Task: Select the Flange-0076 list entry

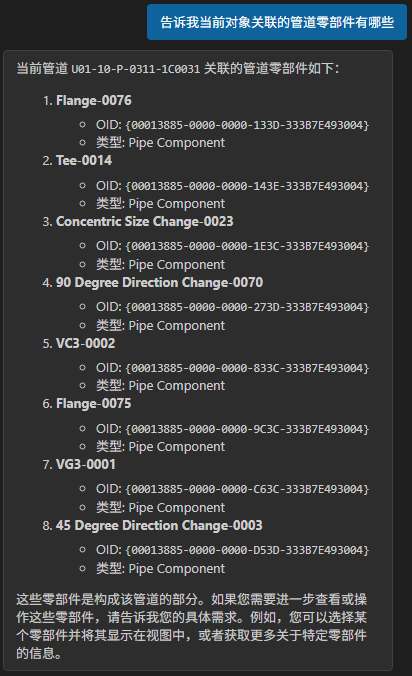Action: click(x=94, y=100)
